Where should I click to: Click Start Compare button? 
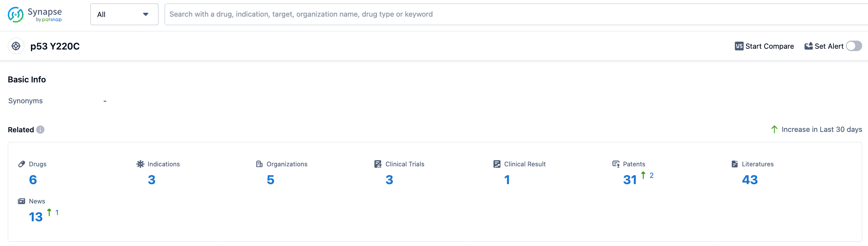[764, 46]
